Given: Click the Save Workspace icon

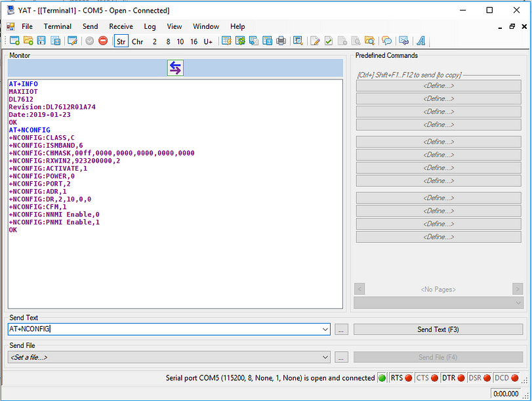Looking at the screenshot, I should point(55,41).
